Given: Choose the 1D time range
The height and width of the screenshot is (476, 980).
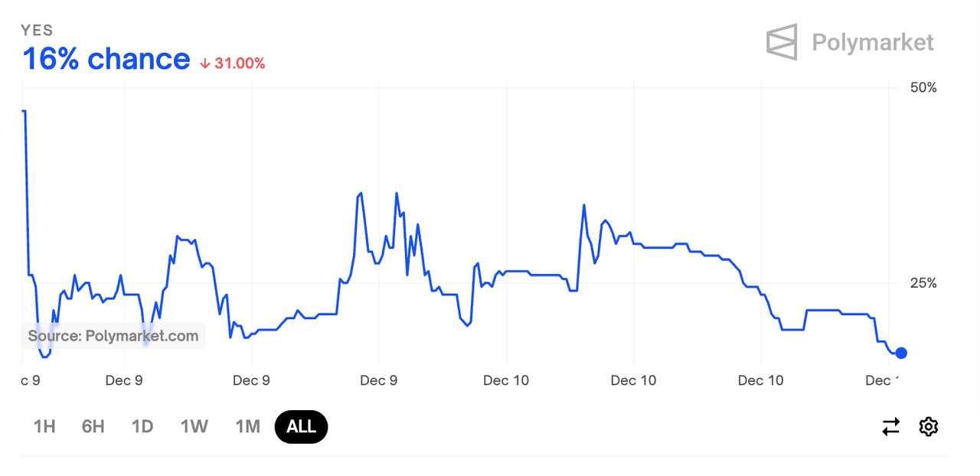Looking at the screenshot, I should pos(142,426).
